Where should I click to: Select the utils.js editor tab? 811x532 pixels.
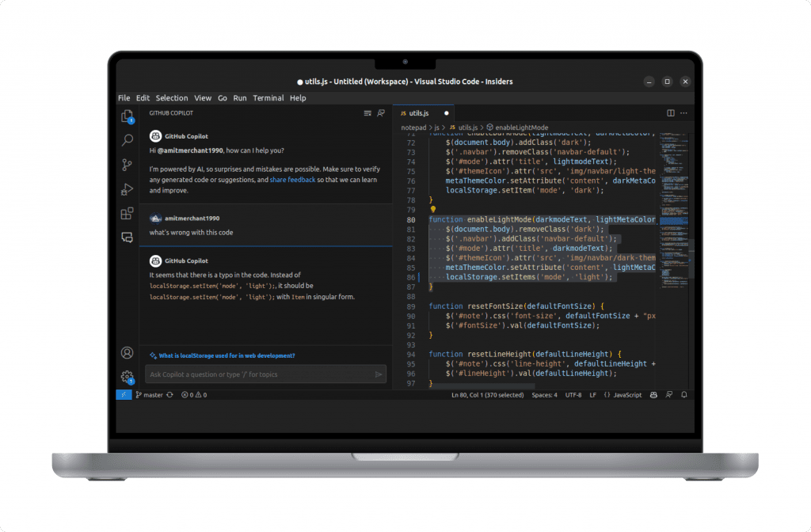point(418,113)
